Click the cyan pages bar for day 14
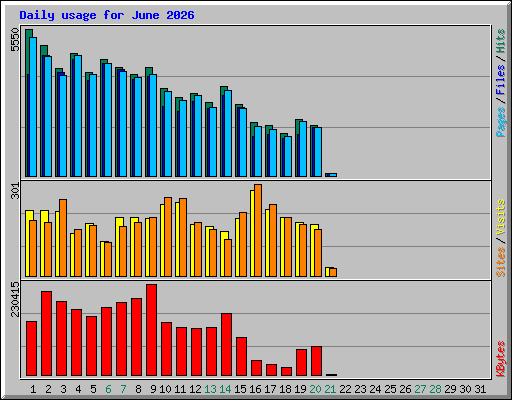The width and height of the screenshot is (512, 400). 228,133
